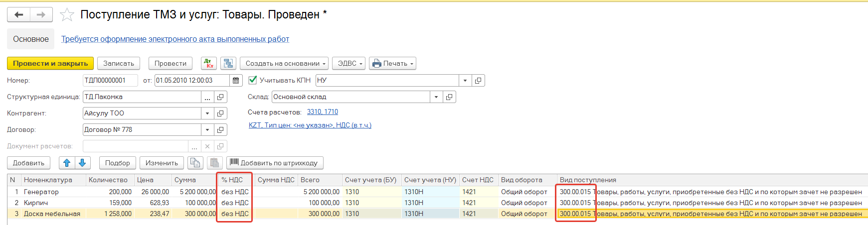Select the Доска мебельная cell
Viewport: 868px width, 225px height.
pyautogui.click(x=53, y=214)
